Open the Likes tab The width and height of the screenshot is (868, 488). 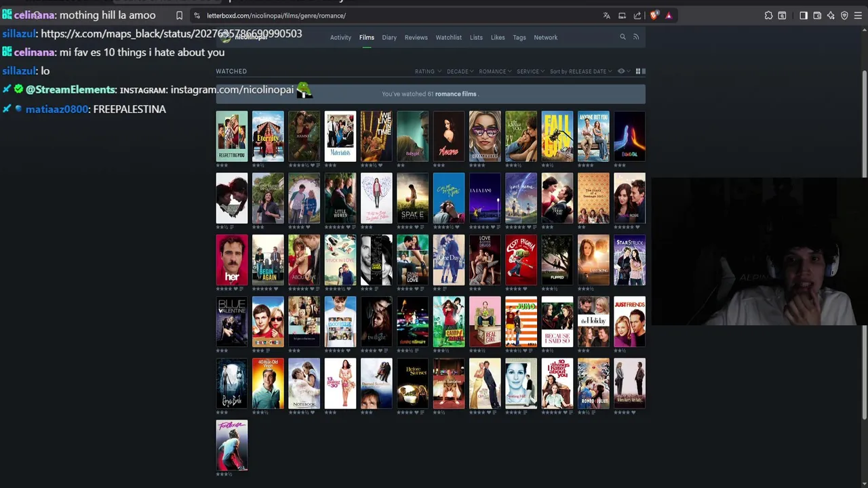(498, 37)
